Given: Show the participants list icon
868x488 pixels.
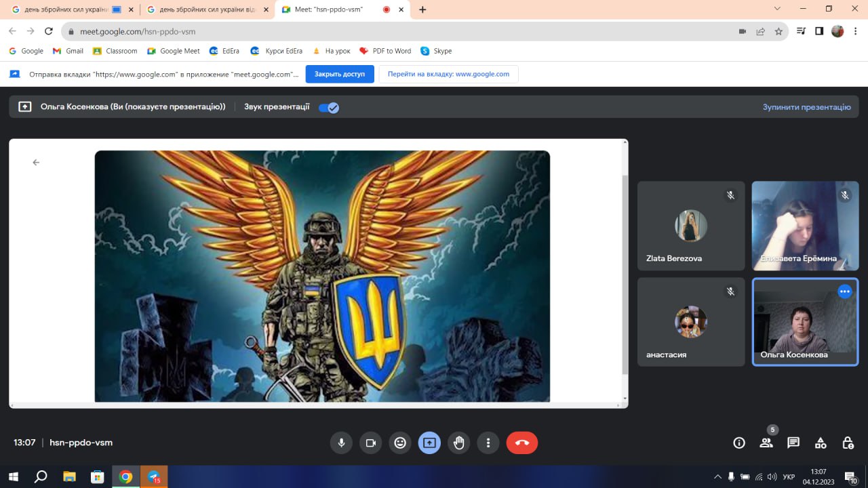Looking at the screenshot, I should click(766, 443).
